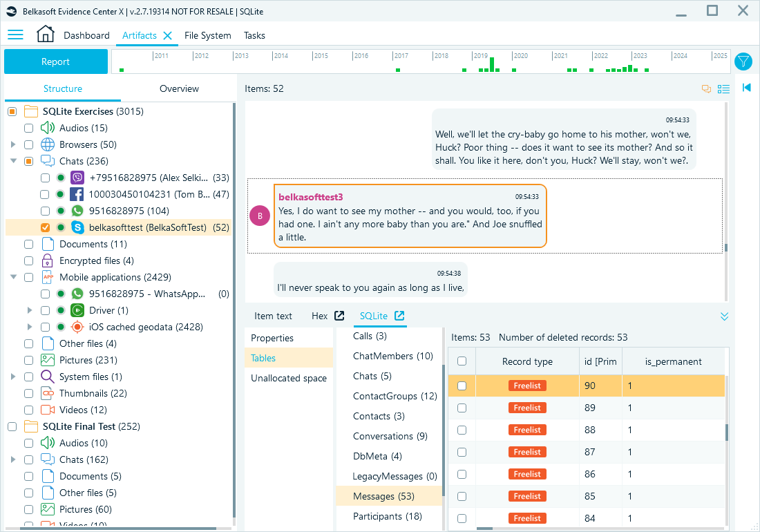Click the Driver app icon
760x532 pixels.
pos(77,310)
